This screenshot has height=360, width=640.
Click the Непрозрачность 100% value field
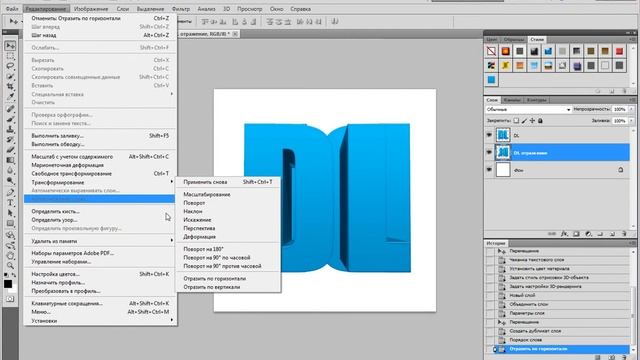point(620,109)
